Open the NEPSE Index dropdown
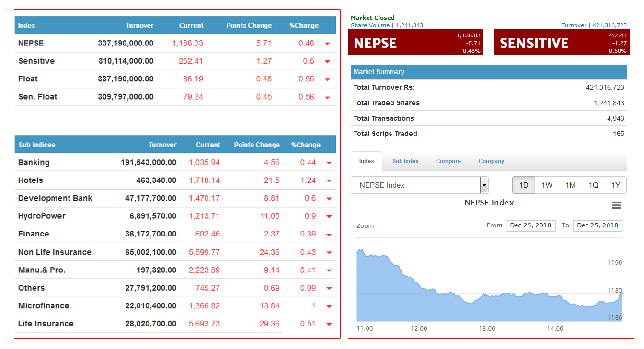The height and width of the screenshot is (349, 644). click(x=420, y=185)
